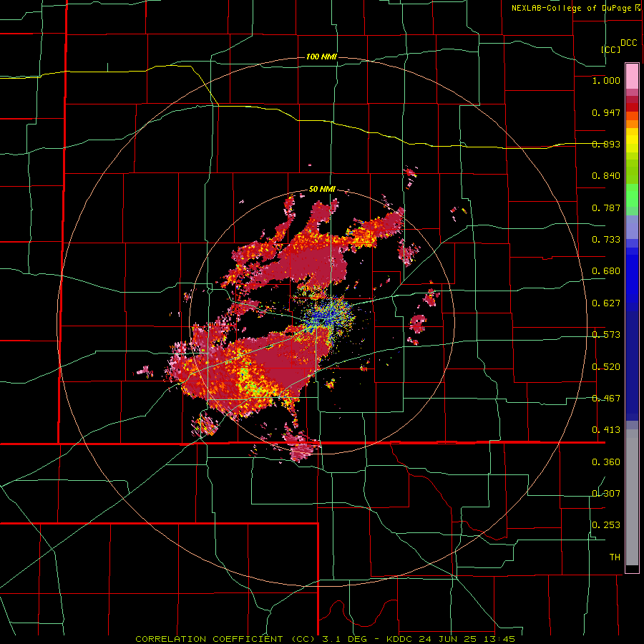Image resolution: width=644 pixels, height=644 pixels.
Task: Select the DCC label above the color scale
Action: [629, 43]
